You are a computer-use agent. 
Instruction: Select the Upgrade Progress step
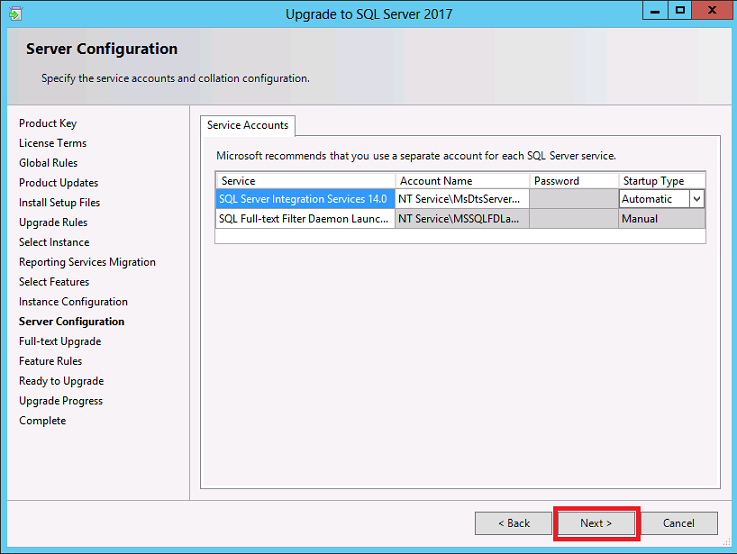tap(61, 401)
